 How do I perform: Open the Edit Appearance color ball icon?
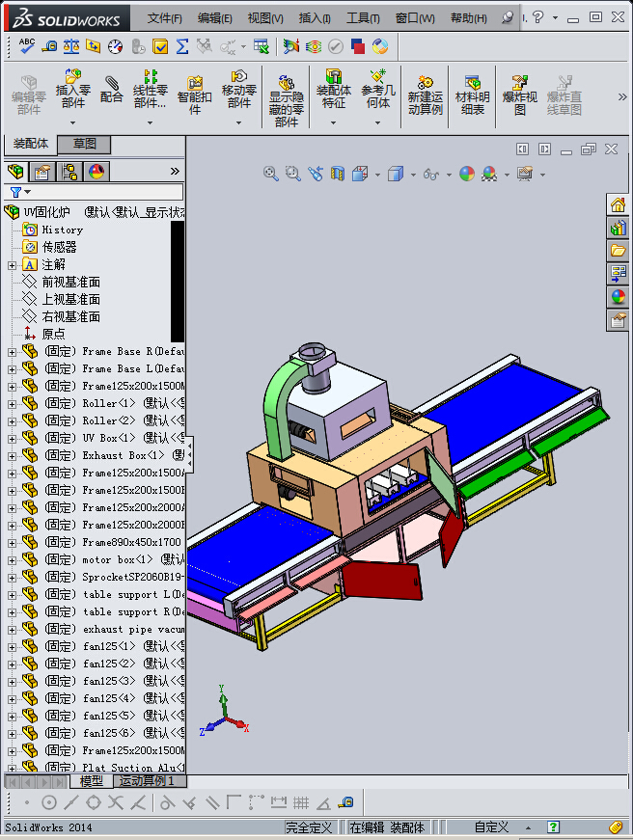click(x=467, y=174)
